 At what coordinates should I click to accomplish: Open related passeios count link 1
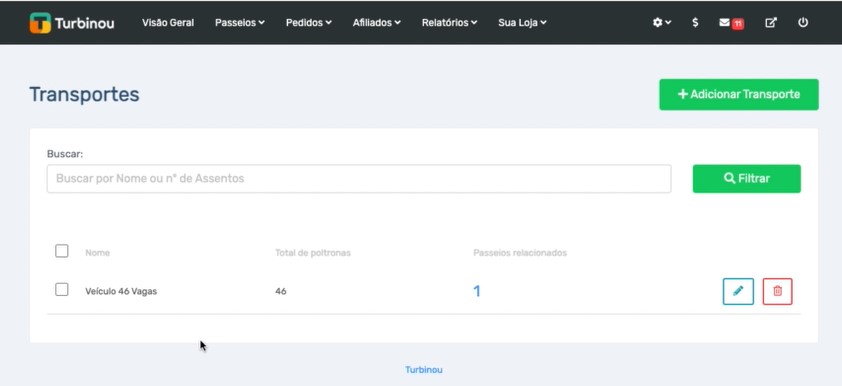coord(476,291)
